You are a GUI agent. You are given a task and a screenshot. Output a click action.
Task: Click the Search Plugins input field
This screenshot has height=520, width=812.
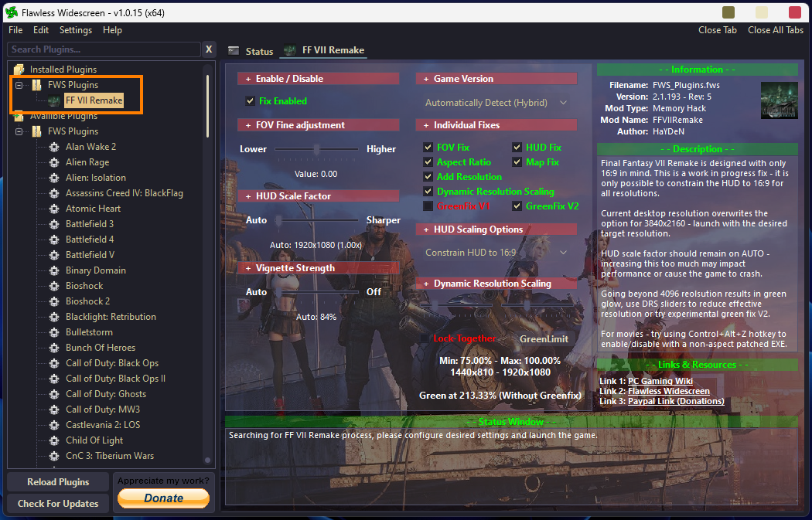pos(104,49)
